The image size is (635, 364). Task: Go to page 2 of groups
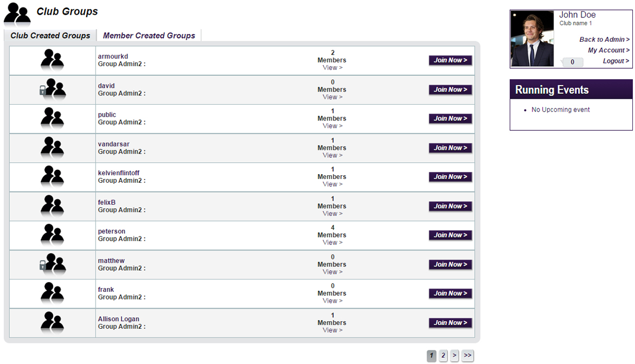click(443, 355)
